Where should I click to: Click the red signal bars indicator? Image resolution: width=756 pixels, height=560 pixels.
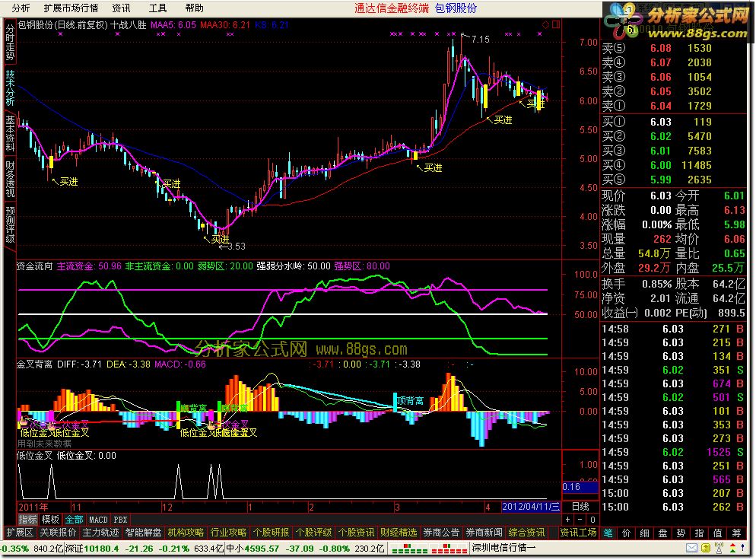449,549
